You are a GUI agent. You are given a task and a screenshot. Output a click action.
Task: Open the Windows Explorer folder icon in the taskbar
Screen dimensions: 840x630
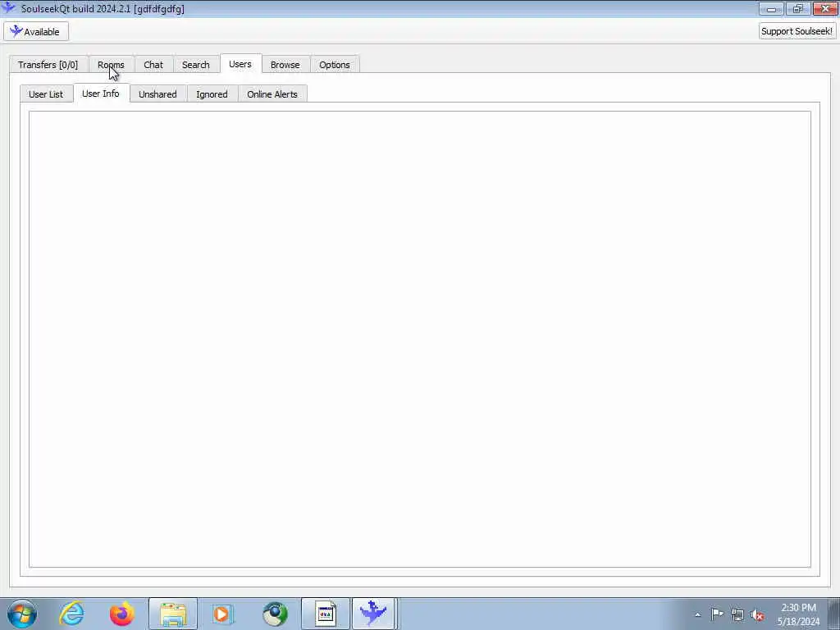tap(173, 614)
